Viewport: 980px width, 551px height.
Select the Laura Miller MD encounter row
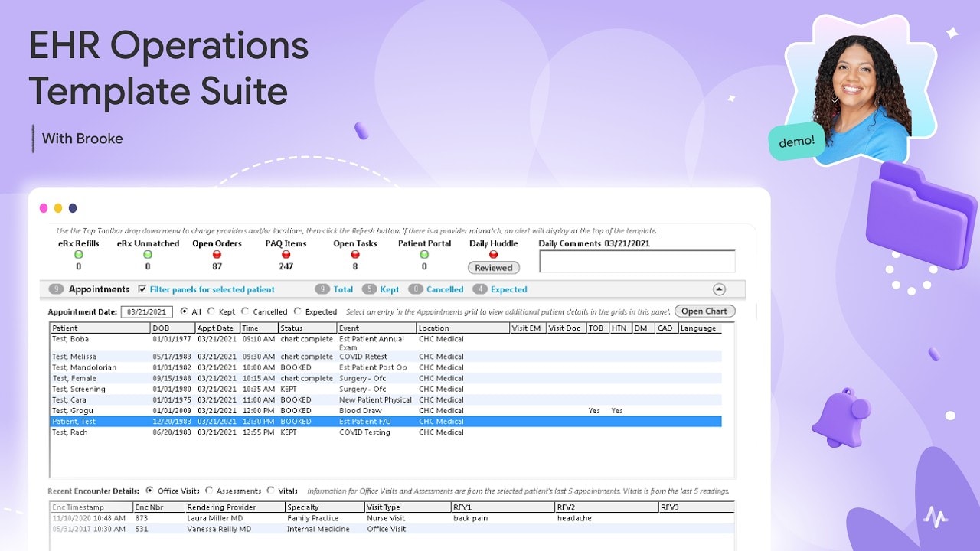(392, 518)
